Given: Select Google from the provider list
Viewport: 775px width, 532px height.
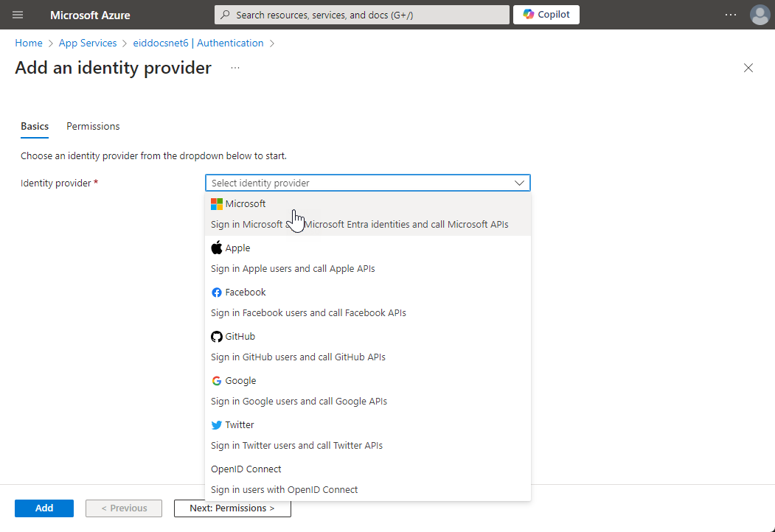Looking at the screenshot, I should [x=367, y=391].
